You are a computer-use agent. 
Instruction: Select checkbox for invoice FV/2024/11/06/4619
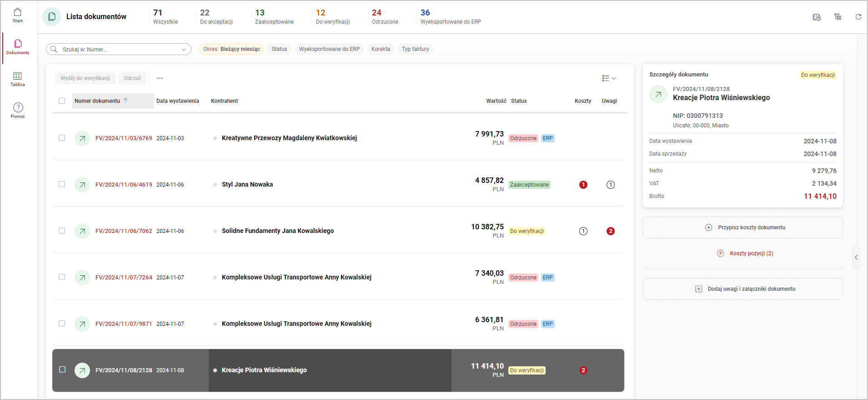(62, 184)
